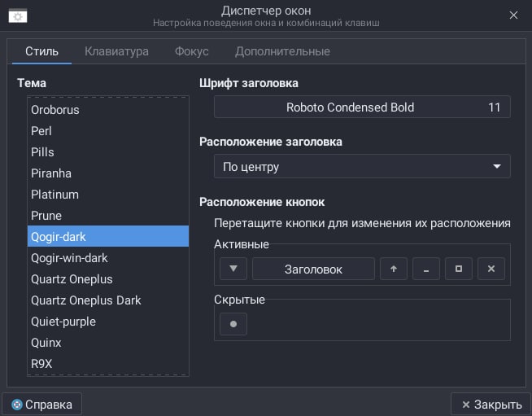Viewport: 532px width, 416px height.
Task: Open the Roboto Condensed Bold font chooser
Action: [x=362, y=107]
